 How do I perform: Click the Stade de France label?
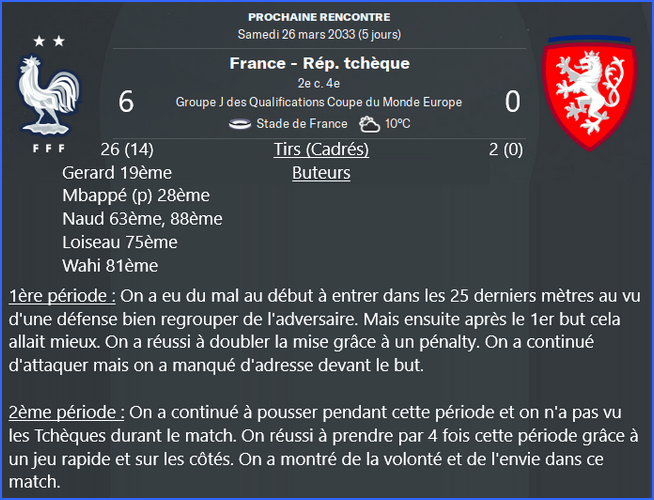pyautogui.click(x=302, y=124)
